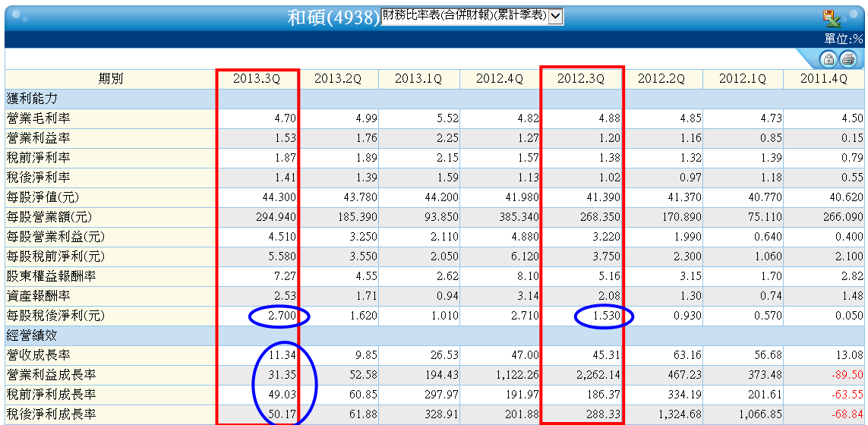The image size is (868, 425).
Task: Click the 2013.2Q column header
Action: click(338, 79)
